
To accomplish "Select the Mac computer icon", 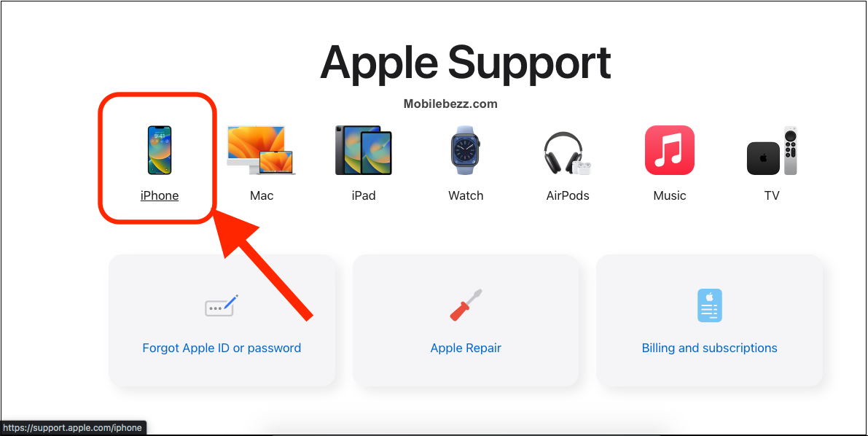I will click(x=262, y=150).
